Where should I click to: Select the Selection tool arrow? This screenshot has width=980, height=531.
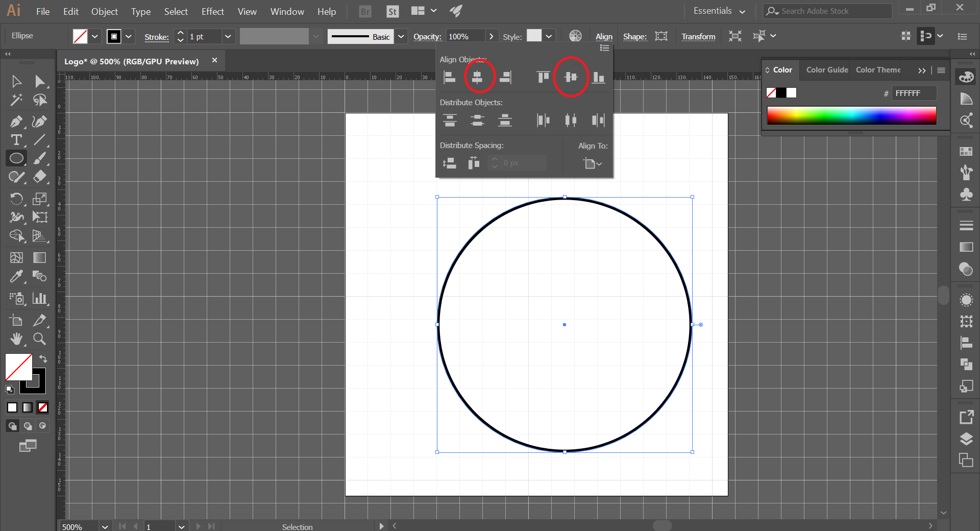(16, 81)
